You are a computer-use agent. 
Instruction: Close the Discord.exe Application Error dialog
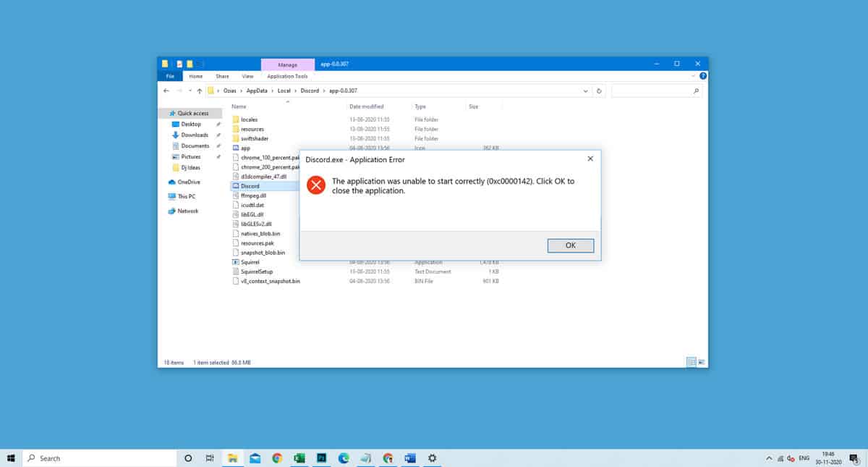(x=590, y=159)
